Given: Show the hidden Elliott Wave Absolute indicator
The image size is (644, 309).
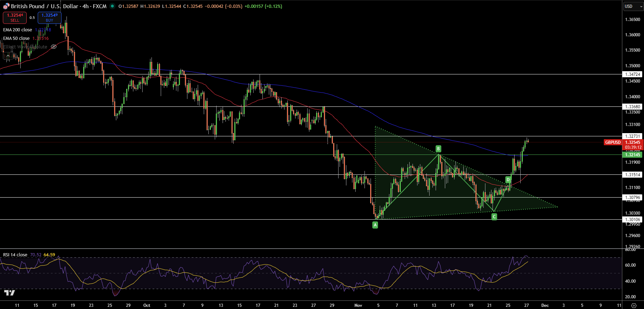Looking at the screenshot, I should pos(54,47).
